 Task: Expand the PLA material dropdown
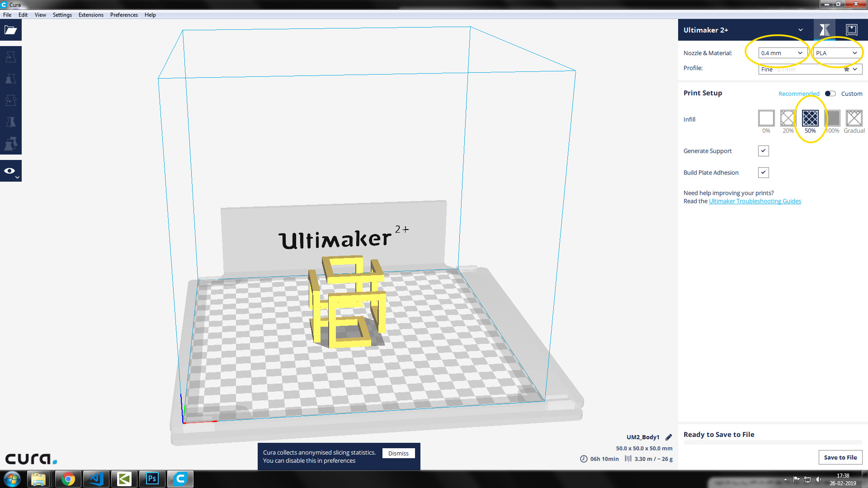pyautogui.click(x=836, y=53)
